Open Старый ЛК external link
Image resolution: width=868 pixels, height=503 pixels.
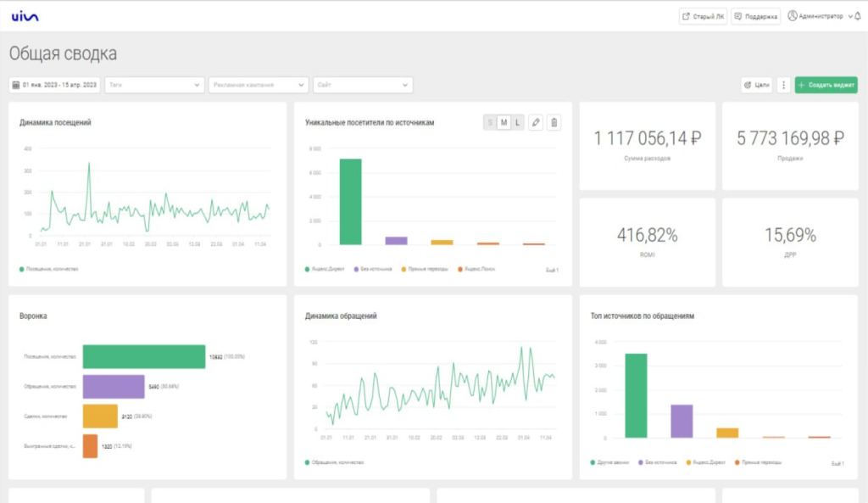point(703,16)
